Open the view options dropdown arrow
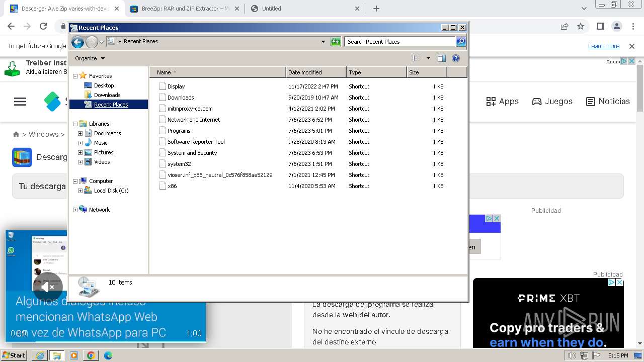Screen dimensions: 644x362 (x=428, y=58)
